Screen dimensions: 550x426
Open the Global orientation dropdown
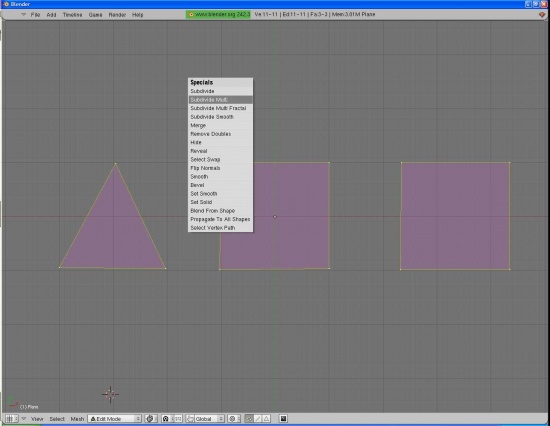coord(209,419)
